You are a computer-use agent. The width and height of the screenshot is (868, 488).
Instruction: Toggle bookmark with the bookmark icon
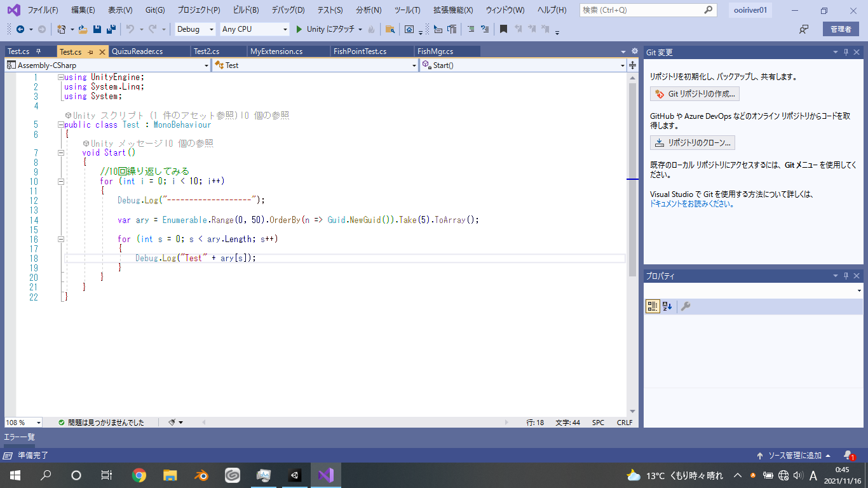pyautogui.click(x=503, y=29)
